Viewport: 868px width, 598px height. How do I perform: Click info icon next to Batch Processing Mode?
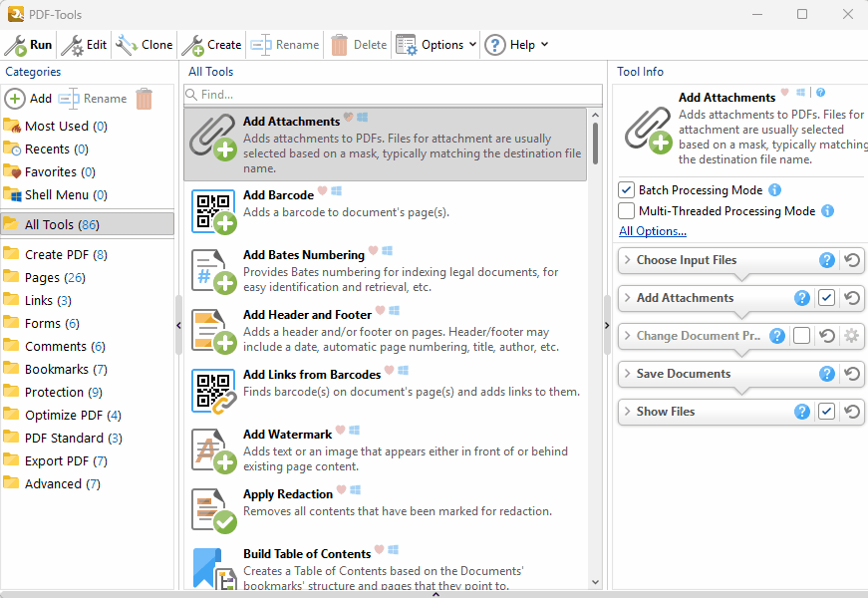coord(774,190)
